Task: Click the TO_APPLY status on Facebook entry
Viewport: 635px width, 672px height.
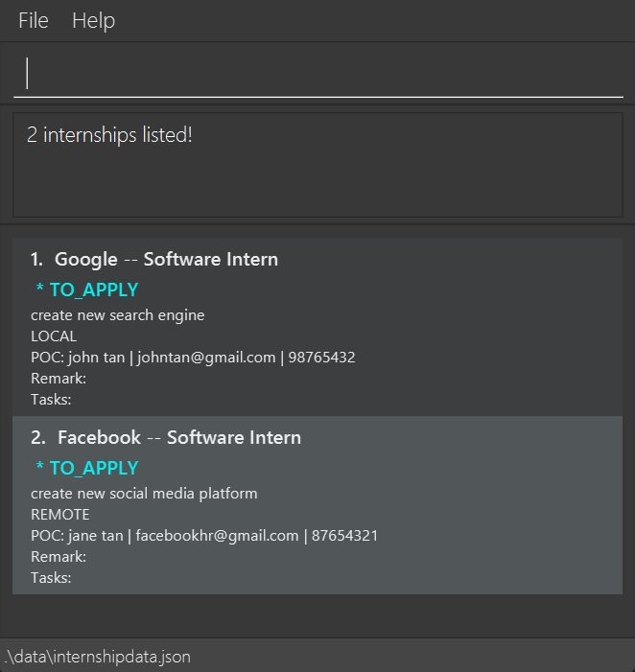Action: [x=87, y=468]
